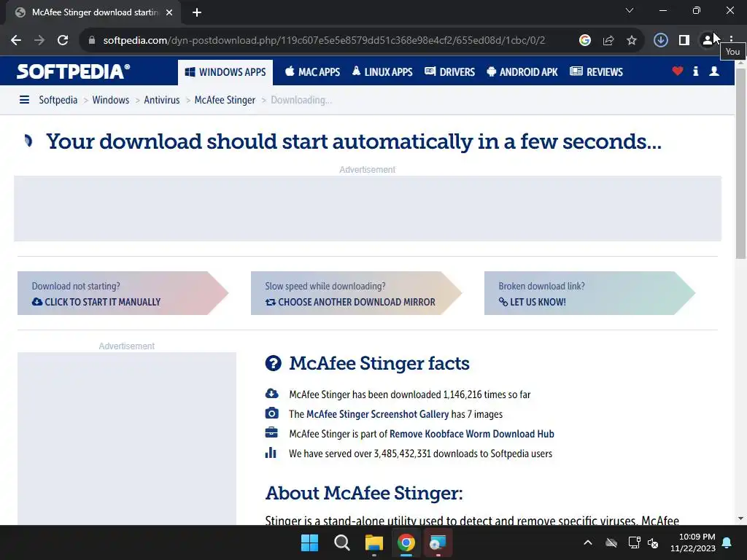The image size is (747, 560).
Task: Open the notification bell
Action: 727,542
